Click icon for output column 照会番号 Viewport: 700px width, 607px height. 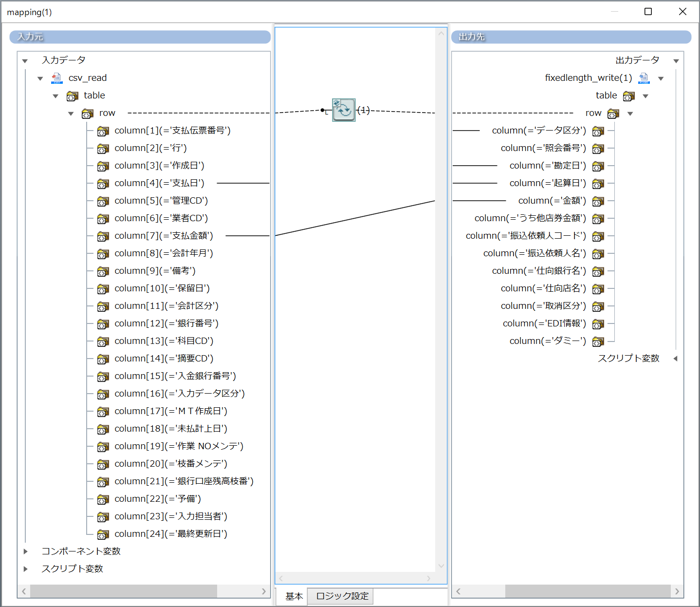point(598,149)
